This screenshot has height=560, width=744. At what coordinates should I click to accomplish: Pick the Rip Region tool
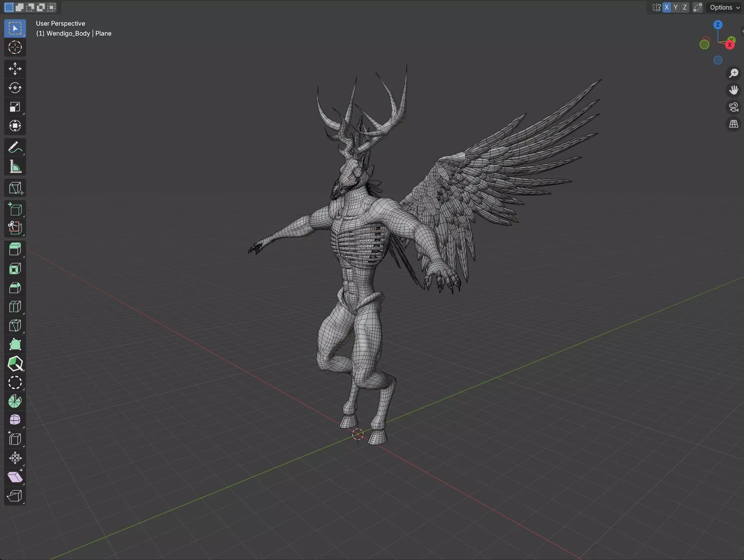pos(15,496)
